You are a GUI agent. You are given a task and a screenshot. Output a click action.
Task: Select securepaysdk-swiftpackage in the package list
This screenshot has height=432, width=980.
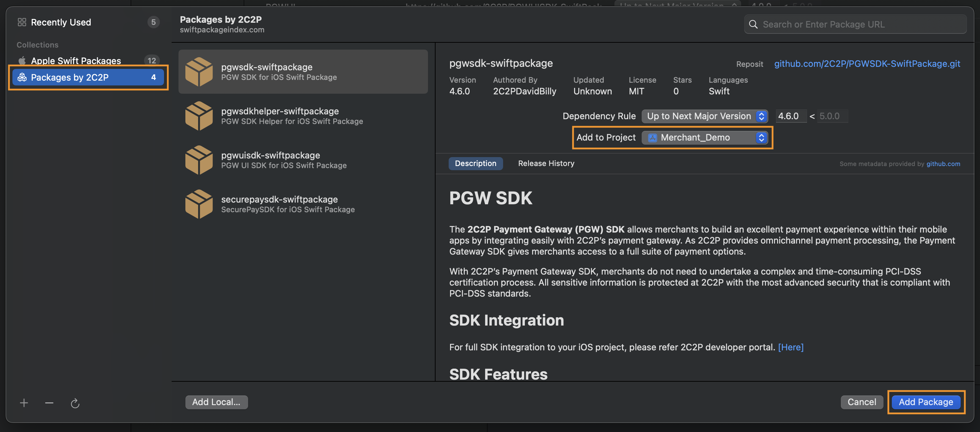(x=303, y=204)
